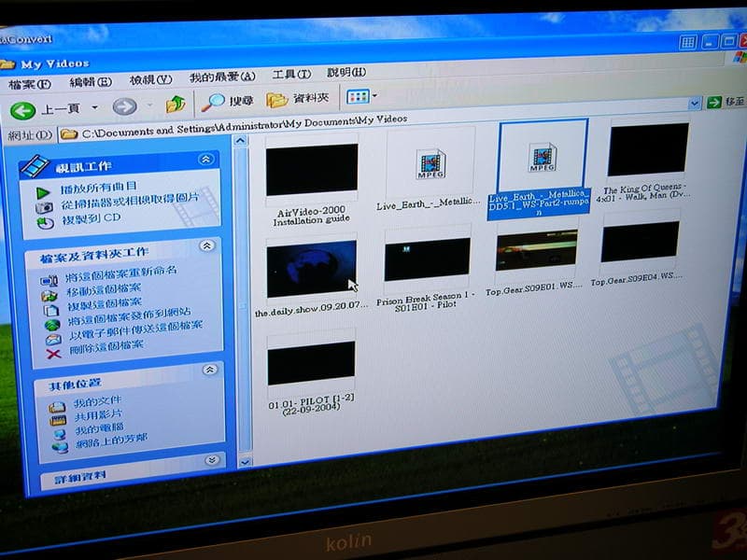Select The King Of Queens video thumbnail
Image resolution: width=747 pixels, height=560 pixels.
click(648, 150)
